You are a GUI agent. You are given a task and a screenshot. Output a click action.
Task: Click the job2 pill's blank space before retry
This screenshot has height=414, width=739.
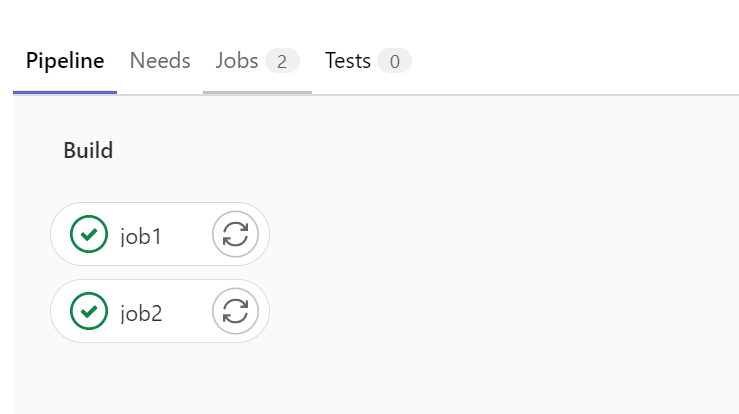(x=187, y=311)
